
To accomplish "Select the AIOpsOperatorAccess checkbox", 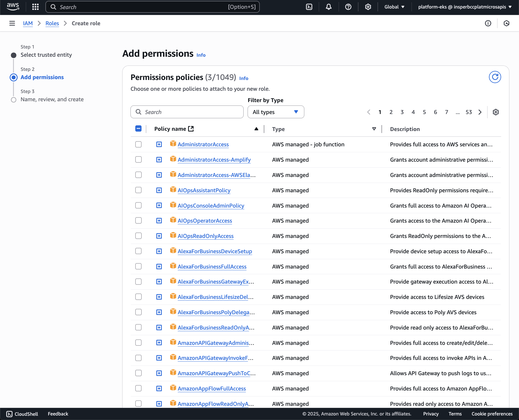I will (x=138, y=221).
